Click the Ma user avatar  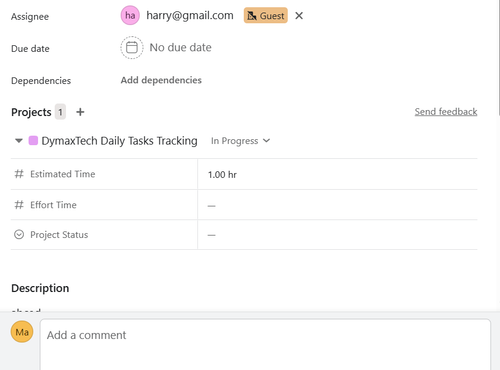pos(22,332)
